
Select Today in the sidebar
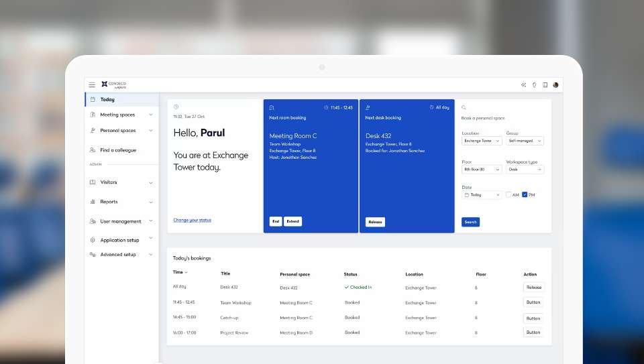[x=107, y=99]
